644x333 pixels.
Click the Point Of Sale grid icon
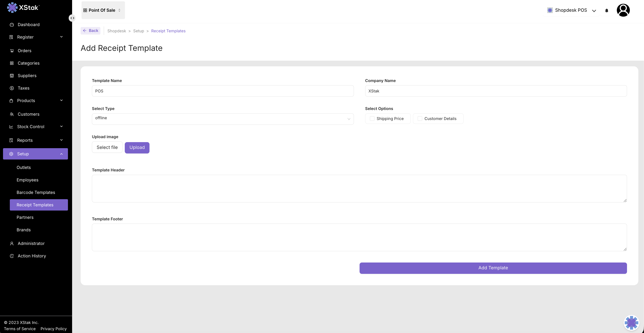[85, 10]
